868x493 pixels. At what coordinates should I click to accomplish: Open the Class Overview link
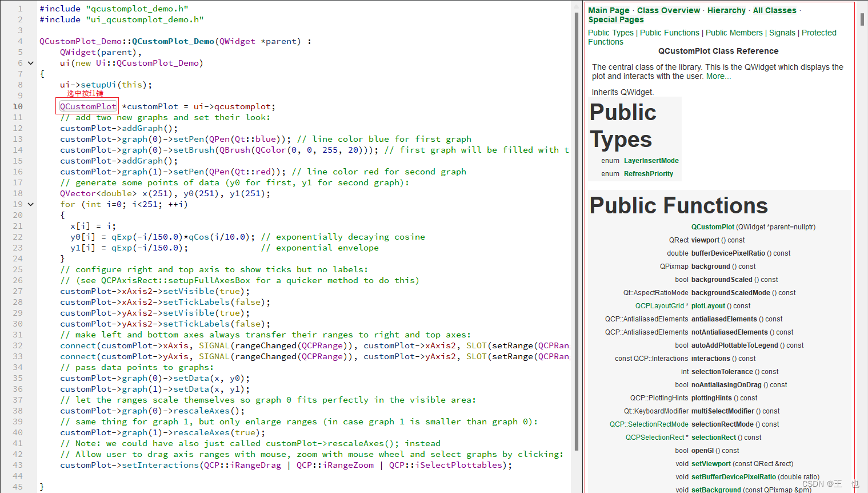669,10
